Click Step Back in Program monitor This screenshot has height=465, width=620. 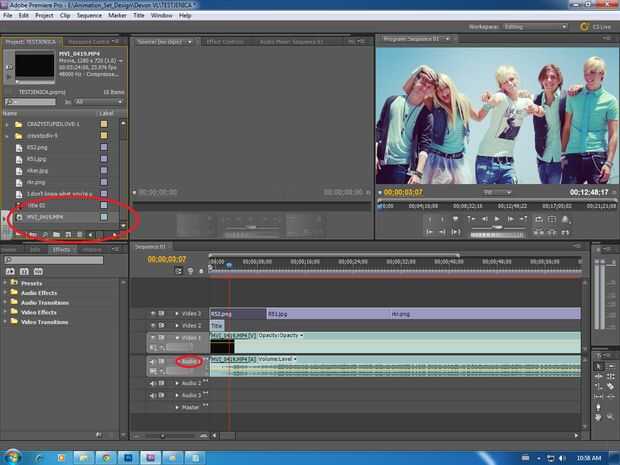pyautogui.click(x=484, y=219)
